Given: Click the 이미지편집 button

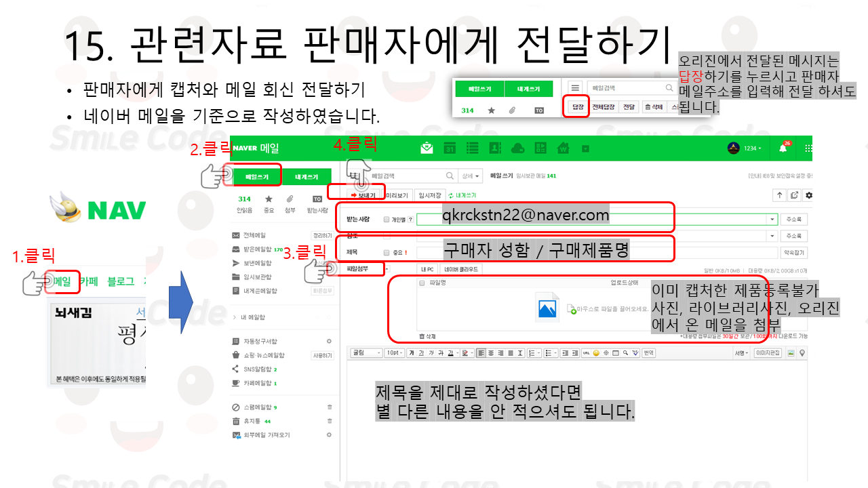Looking at the screenshot, I should pyautogui.click(x=768, y=352).
